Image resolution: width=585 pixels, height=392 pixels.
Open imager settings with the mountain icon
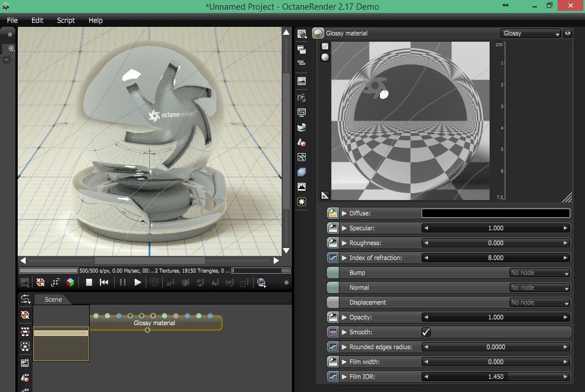click(x=302, y=187)
